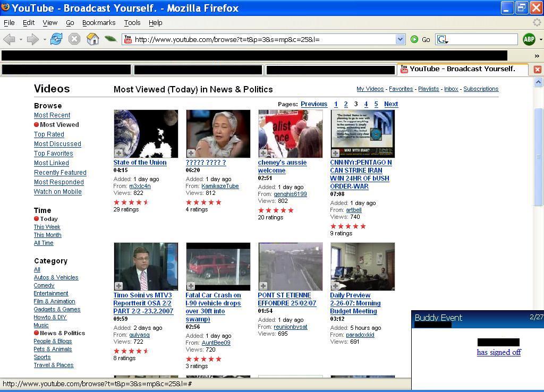Switch to YouTube - Broadcast Yourself tab
The image size is (544, 392).
pos(463,69)
